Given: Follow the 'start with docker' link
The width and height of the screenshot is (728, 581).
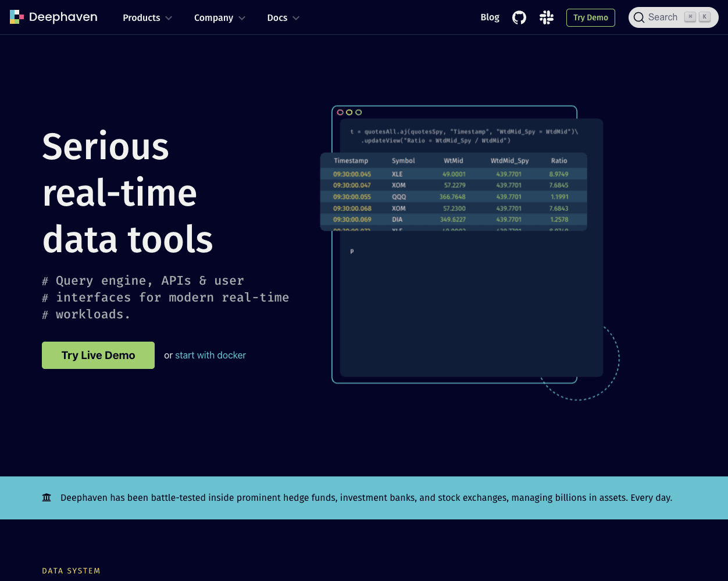Looking at the screenshot, I should click(210, 355).
